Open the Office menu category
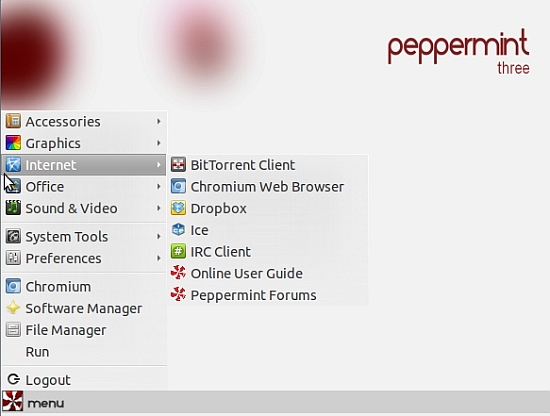Viewport: 550px width, 416px height. [84, 187]
